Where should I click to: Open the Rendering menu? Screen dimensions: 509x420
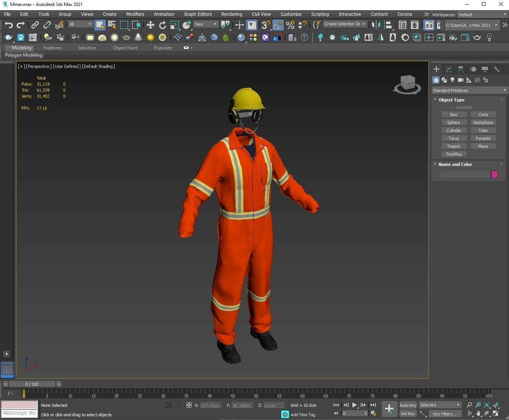(x=231, y=14)
